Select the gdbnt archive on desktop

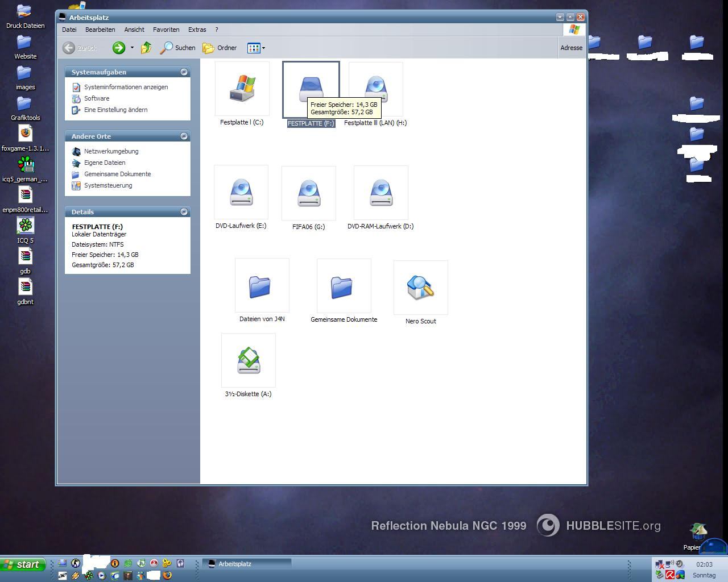click(x=25, y=293)
